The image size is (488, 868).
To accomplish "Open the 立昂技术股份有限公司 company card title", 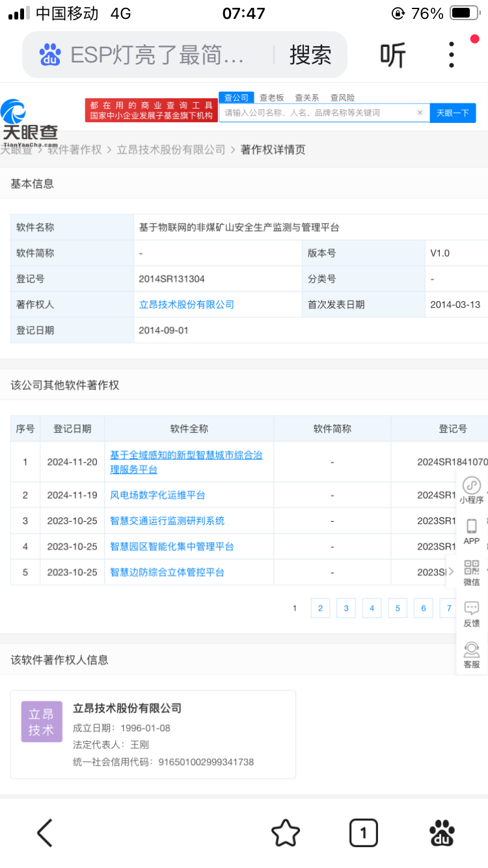I will coord(127,709).
